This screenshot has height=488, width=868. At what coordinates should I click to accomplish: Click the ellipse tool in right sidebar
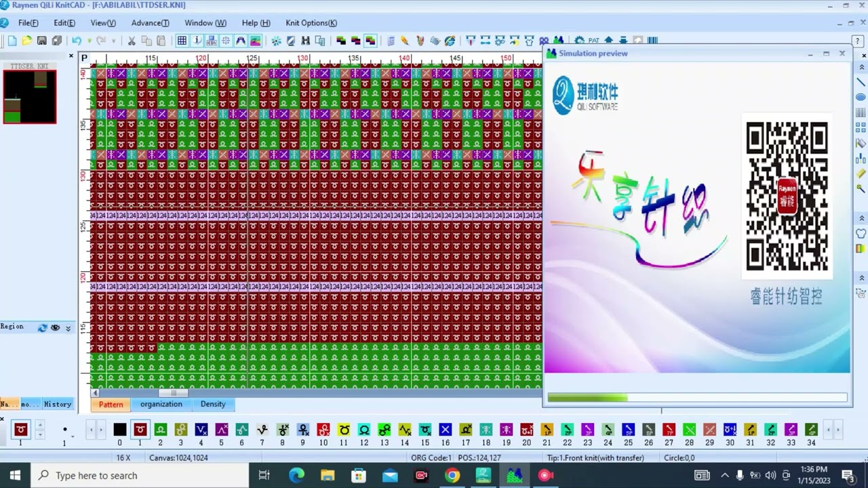coord(861,97)
